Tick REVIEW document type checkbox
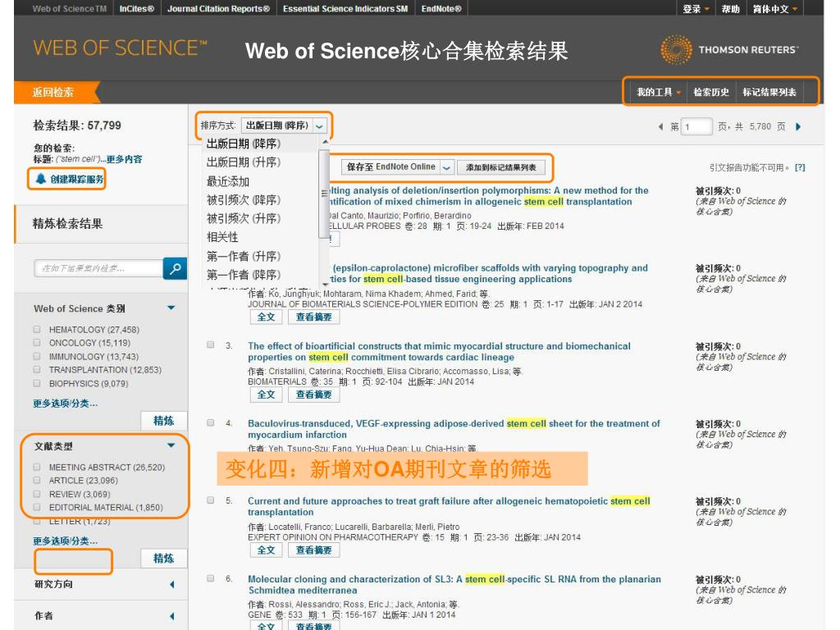This screenshot has height=630, width=840. (37, 494)
